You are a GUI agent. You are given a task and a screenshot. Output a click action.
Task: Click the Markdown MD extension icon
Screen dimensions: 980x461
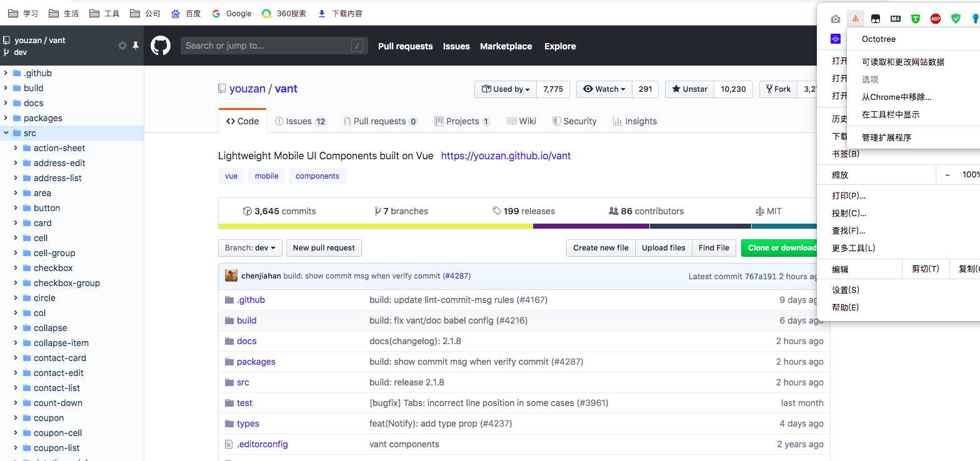coord(896,19)
